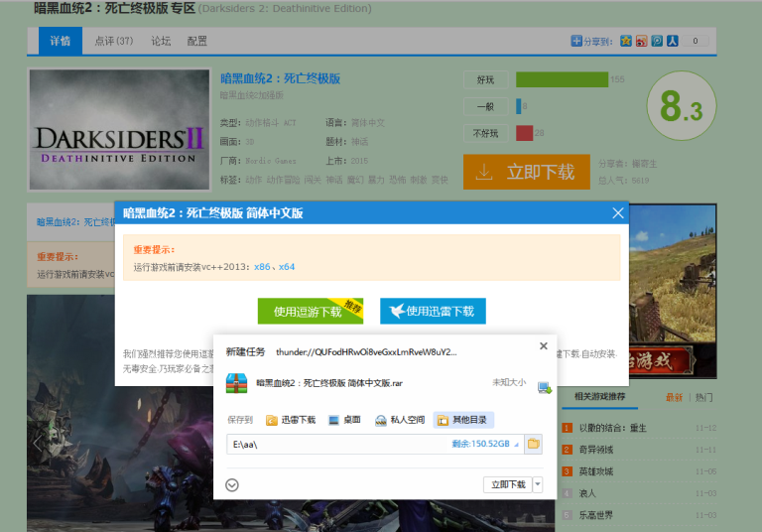Switch to the 配置 tab
762x532 pixels.
point(196,41)
